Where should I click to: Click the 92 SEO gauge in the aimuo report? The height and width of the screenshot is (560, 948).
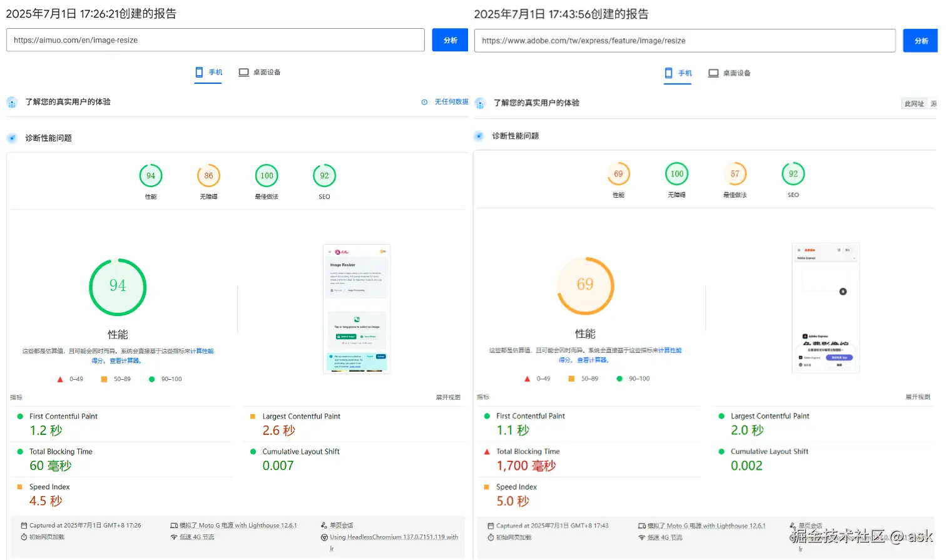[x=324, y=176]
